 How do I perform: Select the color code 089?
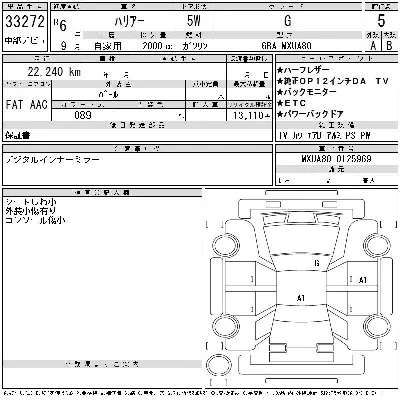tap(83, 115)
